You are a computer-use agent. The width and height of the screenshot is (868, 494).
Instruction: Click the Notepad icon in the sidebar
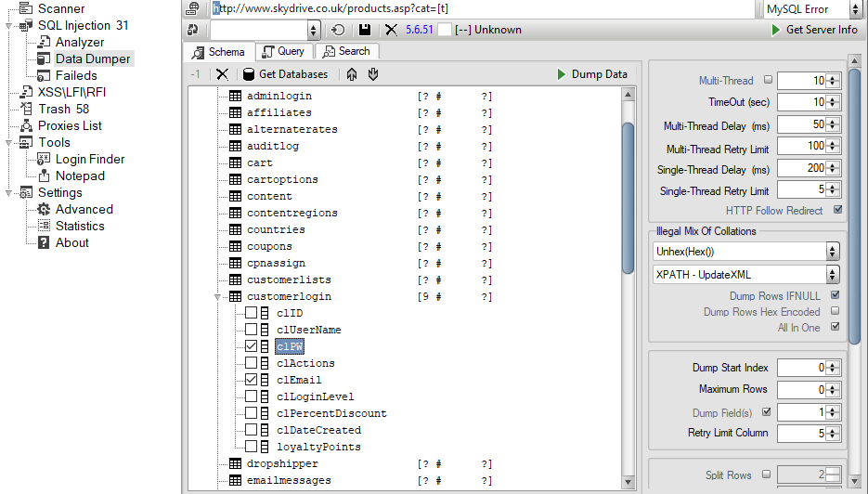44,175
